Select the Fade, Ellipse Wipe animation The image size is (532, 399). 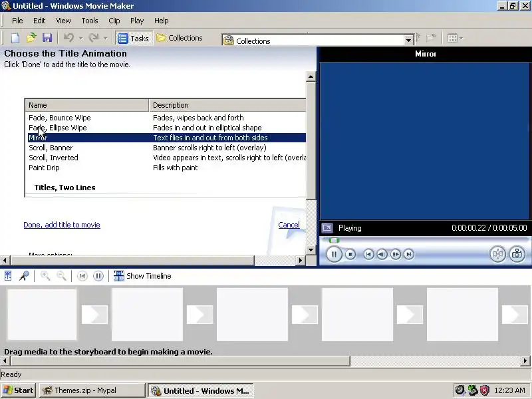(x=167, y=128)
